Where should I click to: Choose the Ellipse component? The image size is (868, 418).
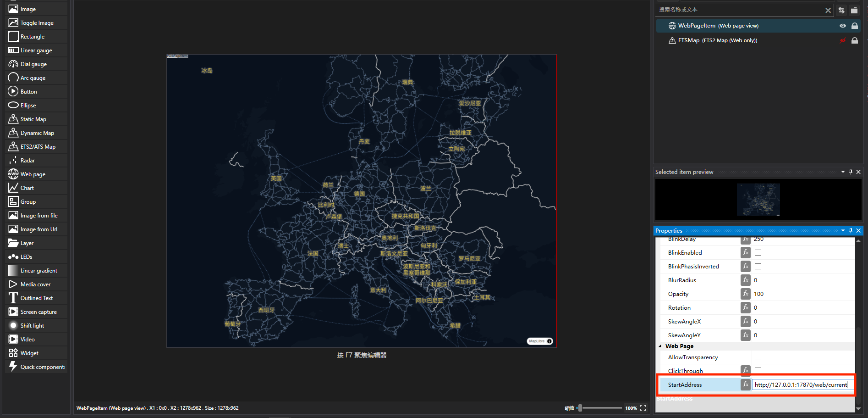pos(37,106)
